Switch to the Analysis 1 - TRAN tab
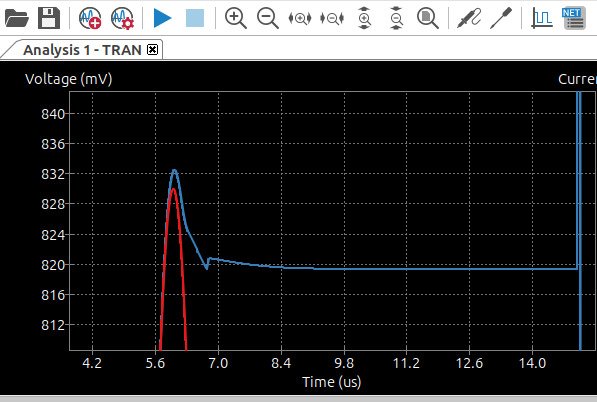 tap(82, 50)
